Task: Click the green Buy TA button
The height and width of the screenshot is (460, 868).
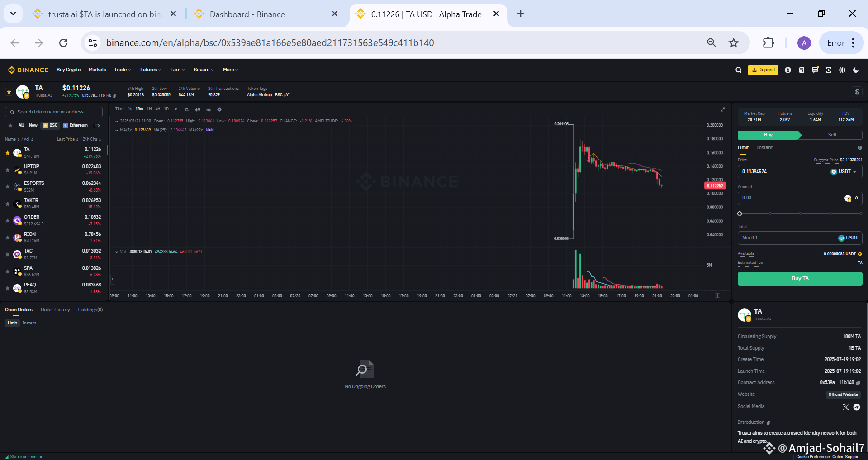Action: tap(800, 279)
